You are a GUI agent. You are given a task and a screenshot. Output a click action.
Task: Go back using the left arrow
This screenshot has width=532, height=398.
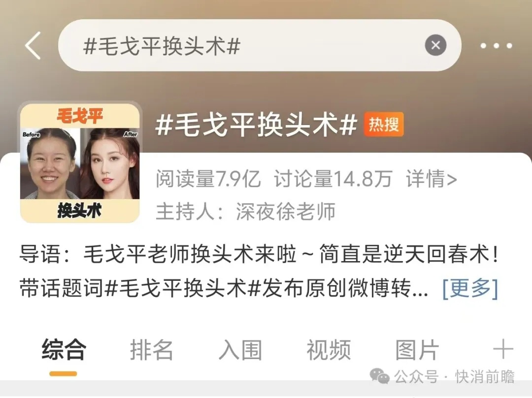[33, 45]
